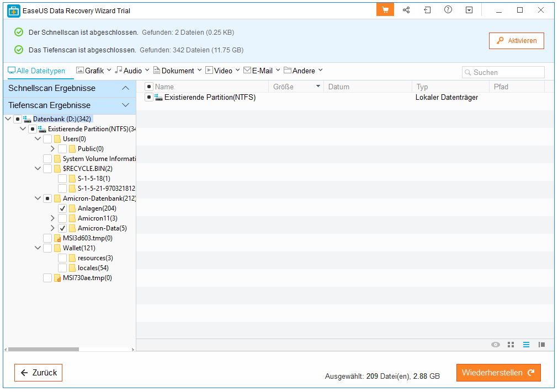
Task: Open the title bar dropdown menu icon
Action: tap(469, 10)
